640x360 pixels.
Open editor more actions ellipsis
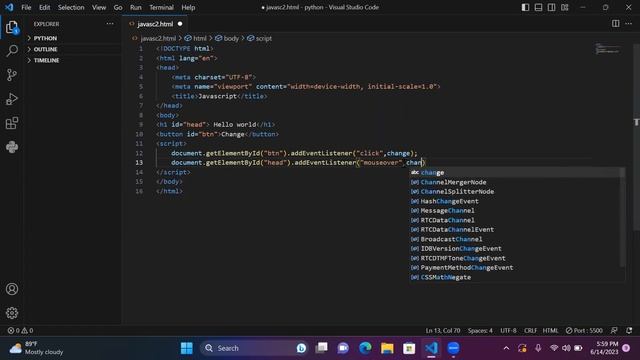pos(629,24)
